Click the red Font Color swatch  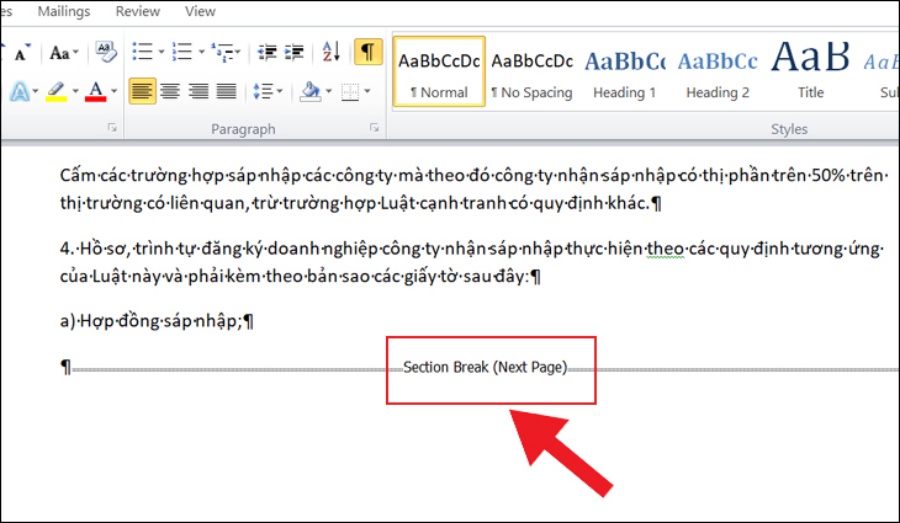point(96,92)
